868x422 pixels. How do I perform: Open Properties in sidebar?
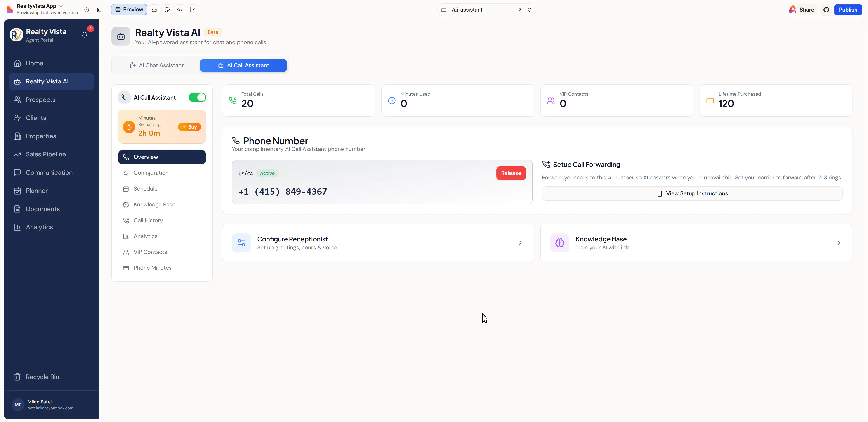51,136
